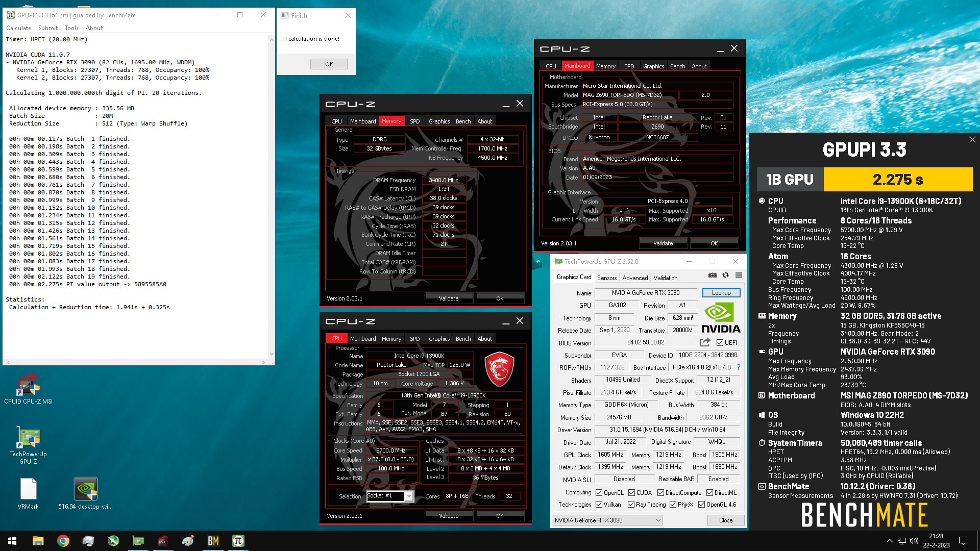
Task: Click the GPU-Z refresh icon
Action: (725, 275)
